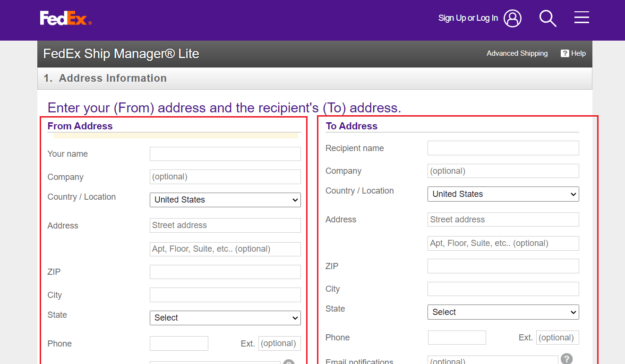Click Sign Up or Log In
The width and height of the screenshot is (625, 364).
[x=468, y=18]
